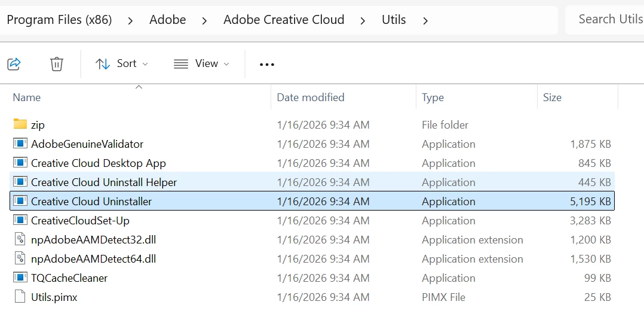Open the See more ellipsis menu
This screenshot has height=335, width=644.
[x=267, y=64]
